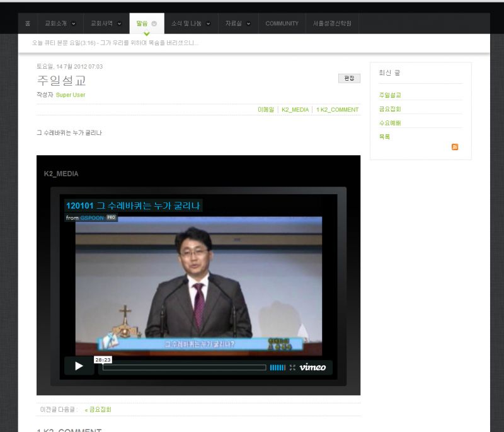Click the Super User author link
Screen dimensions: 504x432
71,95
